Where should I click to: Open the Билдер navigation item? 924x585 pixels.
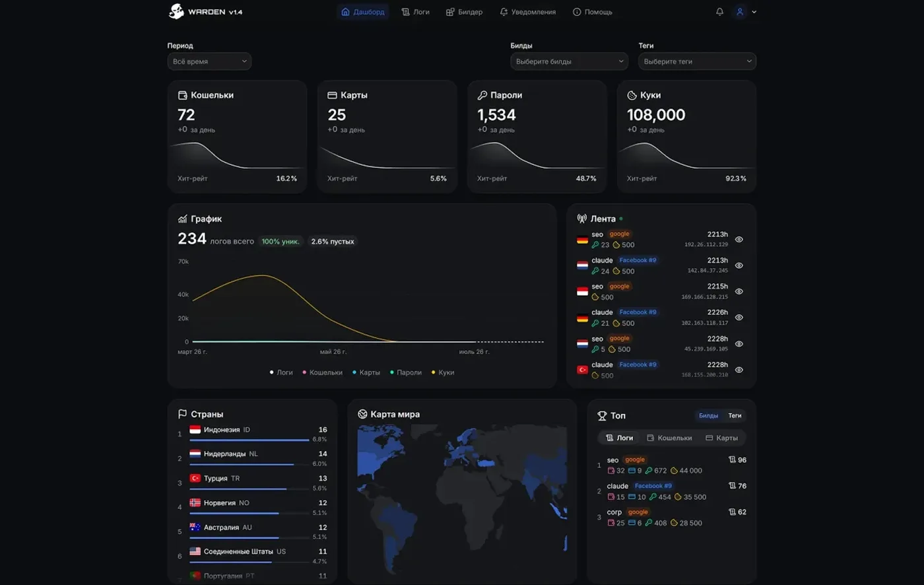pyautogui.click(x=465, y=12)
